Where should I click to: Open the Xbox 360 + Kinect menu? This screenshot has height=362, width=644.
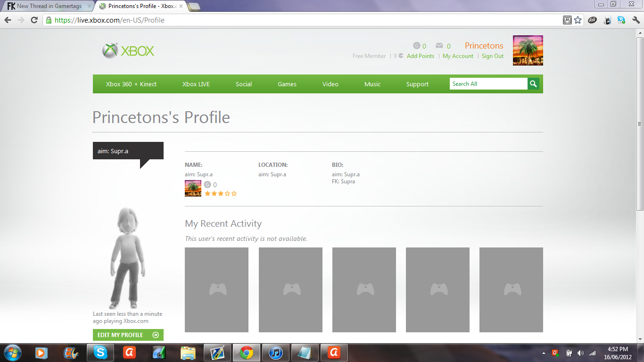[x=131, y=84]
